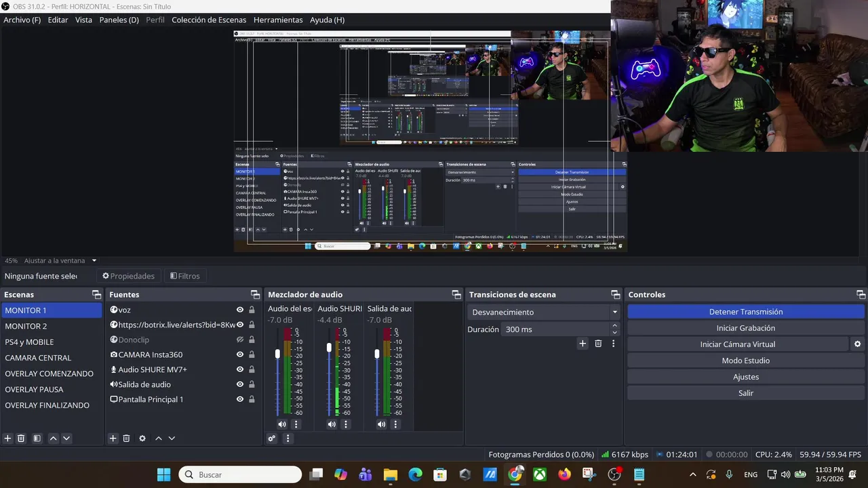868x488 pixels.
Task: Select the MONITOR 2 scene
Action: pos(52,326)
